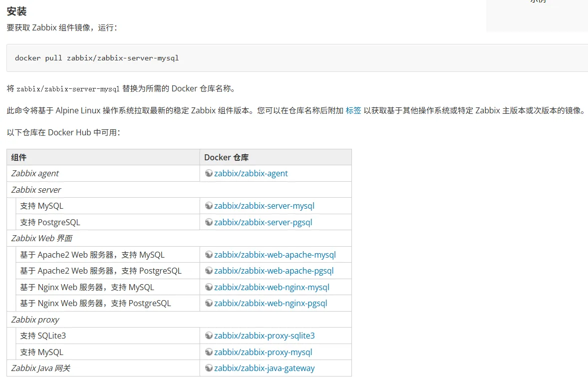Click the 支持 SQLite3 table cell
Screen dimensions: 588x383
pos(108,336)
